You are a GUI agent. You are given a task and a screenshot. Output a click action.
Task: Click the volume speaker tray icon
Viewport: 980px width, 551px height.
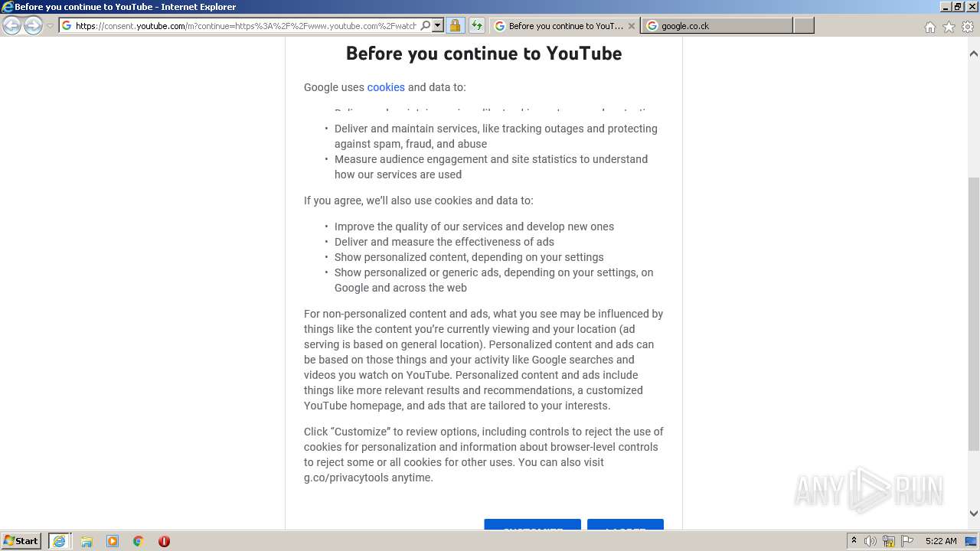[871, 541]
